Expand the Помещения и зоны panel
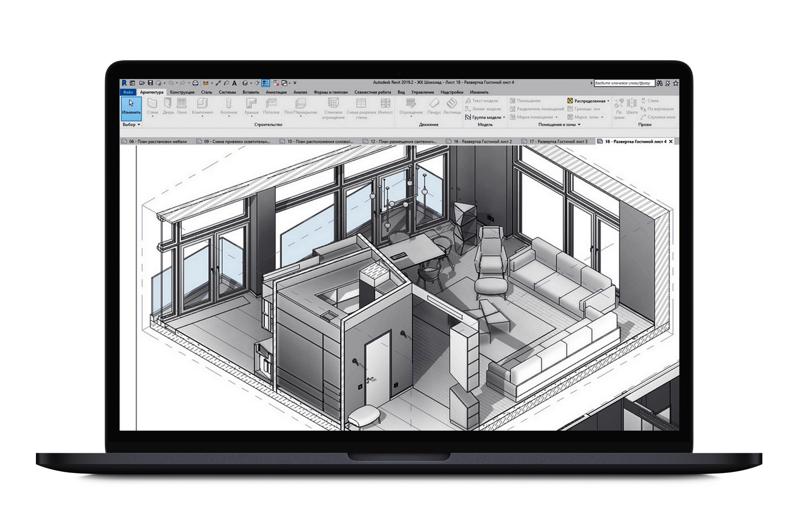The image size is (798, 532). click(x=559, y=124)
